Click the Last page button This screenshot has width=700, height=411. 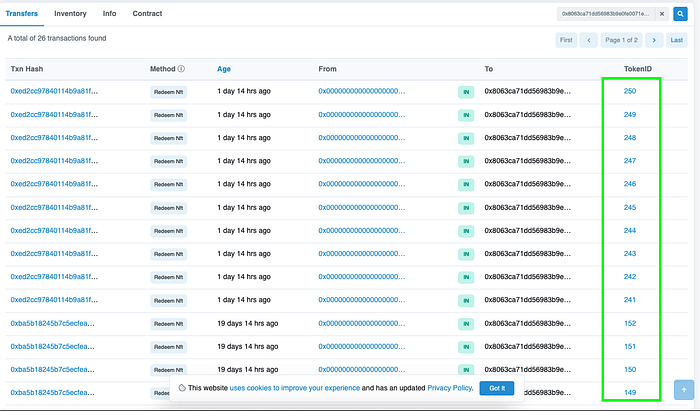pyautogui.click(x=676, y=40)
